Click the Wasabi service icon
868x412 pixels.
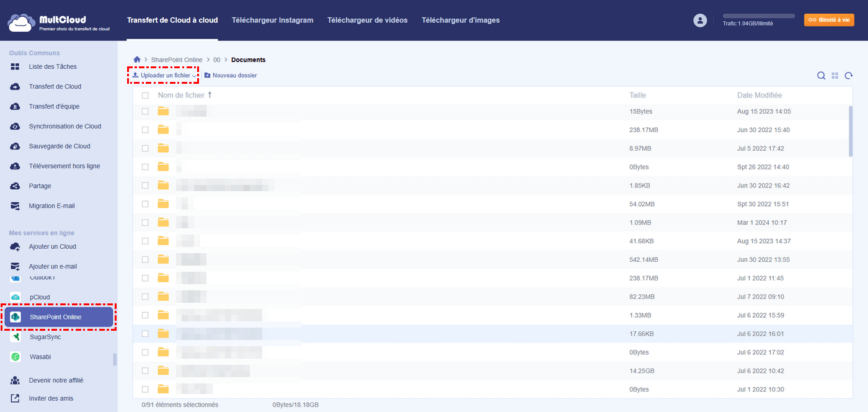pyautogui.click(x=15, y=357)
